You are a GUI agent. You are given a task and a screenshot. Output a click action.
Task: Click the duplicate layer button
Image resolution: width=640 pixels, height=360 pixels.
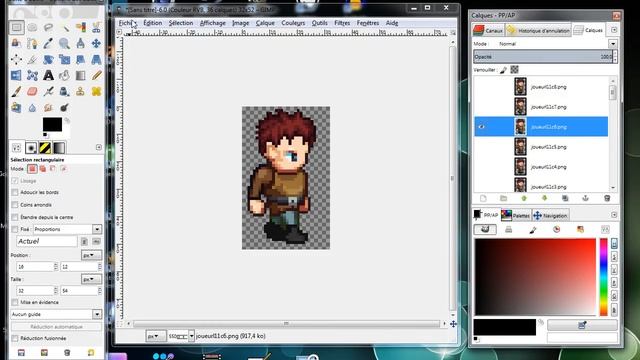pos(565,198)
